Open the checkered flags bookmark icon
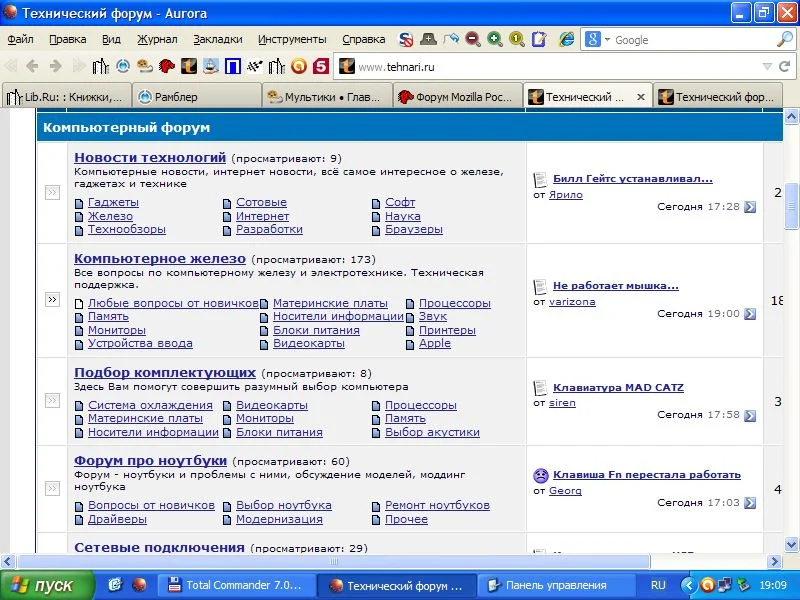This screenshot has height=600, width=800. point(255,66)
